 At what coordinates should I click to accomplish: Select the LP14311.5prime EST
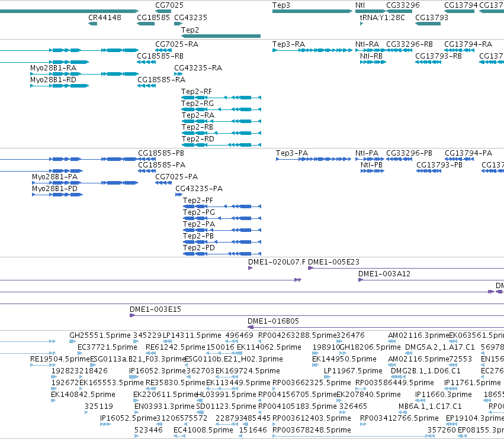(x=167, y=341)
